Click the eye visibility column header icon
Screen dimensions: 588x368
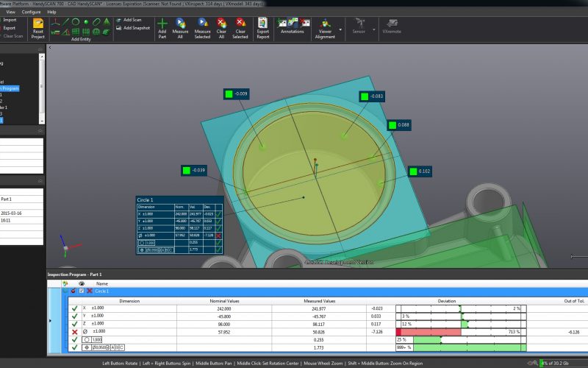(80, 283)
